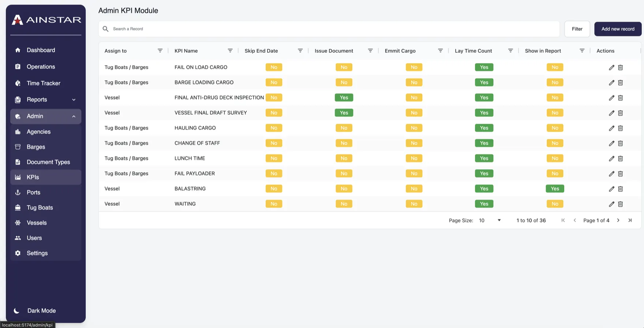The height and width of the screenshot is (328, 644).
Task: Delete the CHANGE OF STAFF record
Action: pos(620,143)
